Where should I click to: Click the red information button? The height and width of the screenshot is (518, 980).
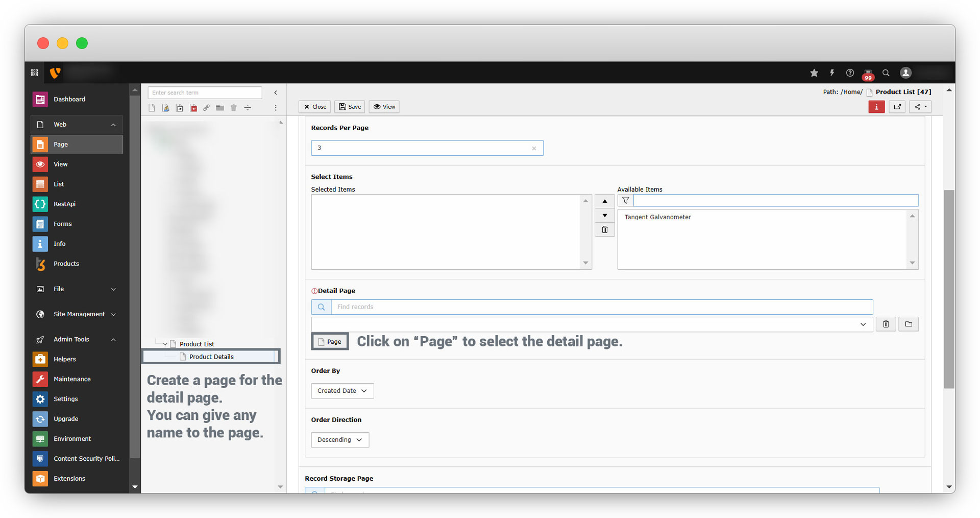(876, 107)
